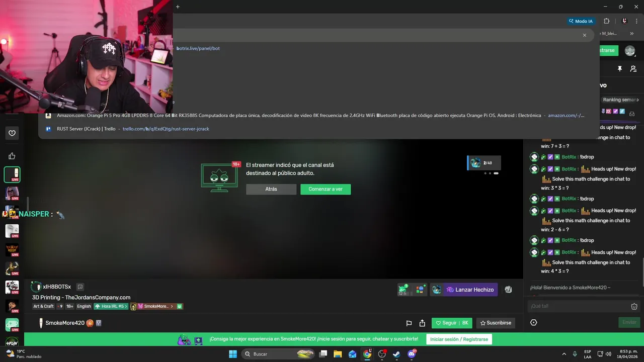Open the chat users list icon

[633, 68]
